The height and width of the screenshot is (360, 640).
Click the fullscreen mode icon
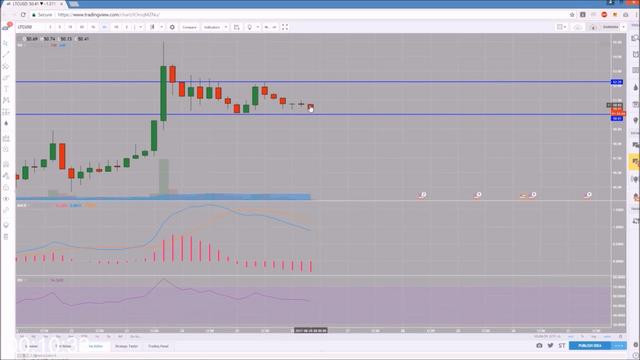(285, 27)
